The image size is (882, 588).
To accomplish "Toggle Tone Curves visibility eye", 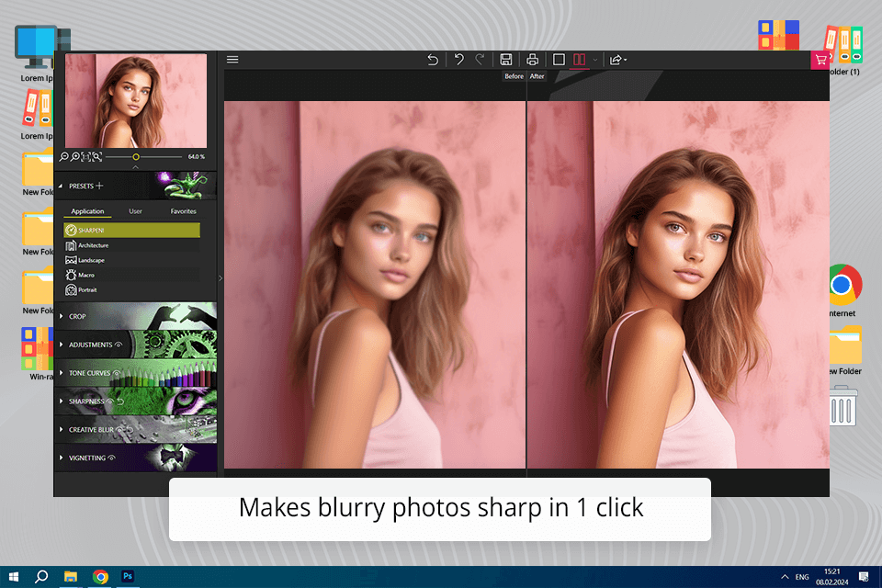I will pyautogui.click(x=117, y=373).
